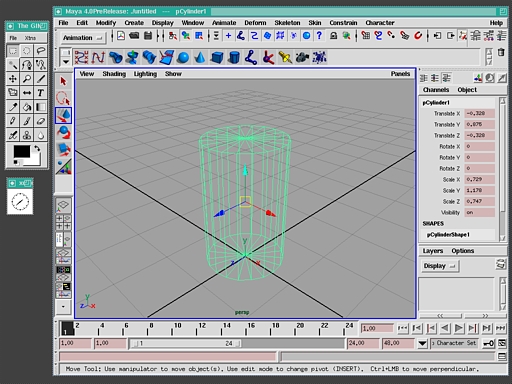The width and height of the screenshot is (512, 384).
Task: Select the GIMP clone stamp tool
Action: click(x=27, y=135)
